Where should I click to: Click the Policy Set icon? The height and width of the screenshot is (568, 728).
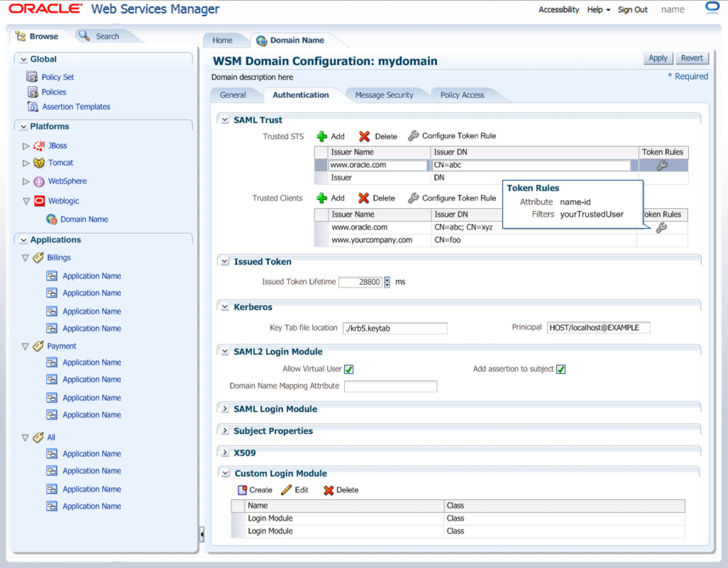(32, 77)
